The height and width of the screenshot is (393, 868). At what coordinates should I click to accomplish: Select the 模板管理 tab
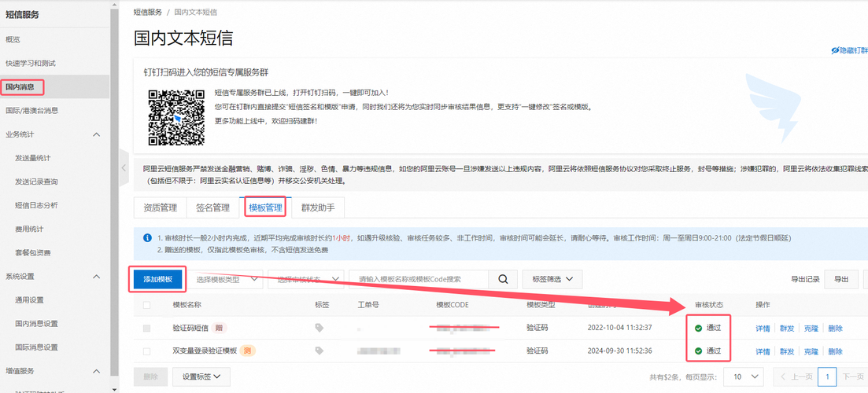tap(266, 208)
